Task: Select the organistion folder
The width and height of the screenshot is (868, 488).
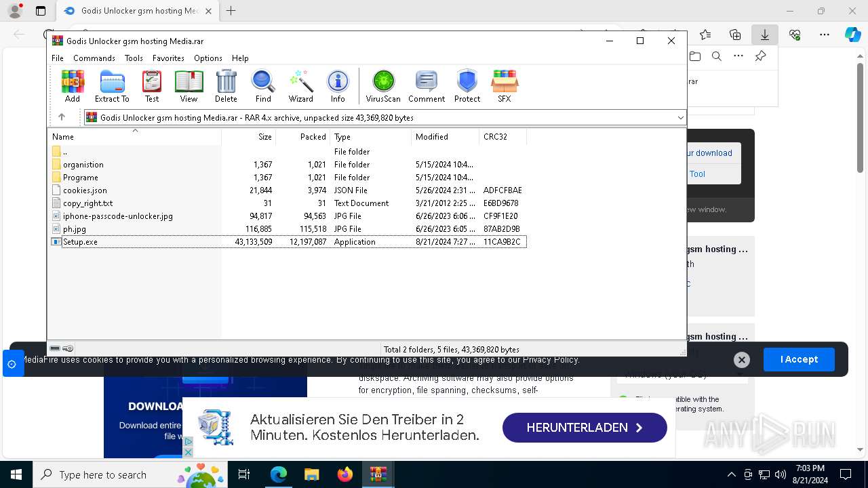Action: [x=288, y=165]
